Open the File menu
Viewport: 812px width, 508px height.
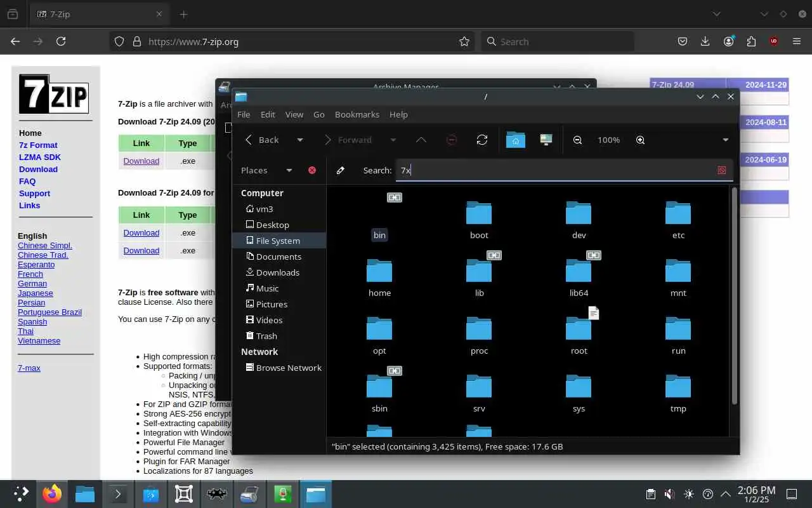click(244, 114)
